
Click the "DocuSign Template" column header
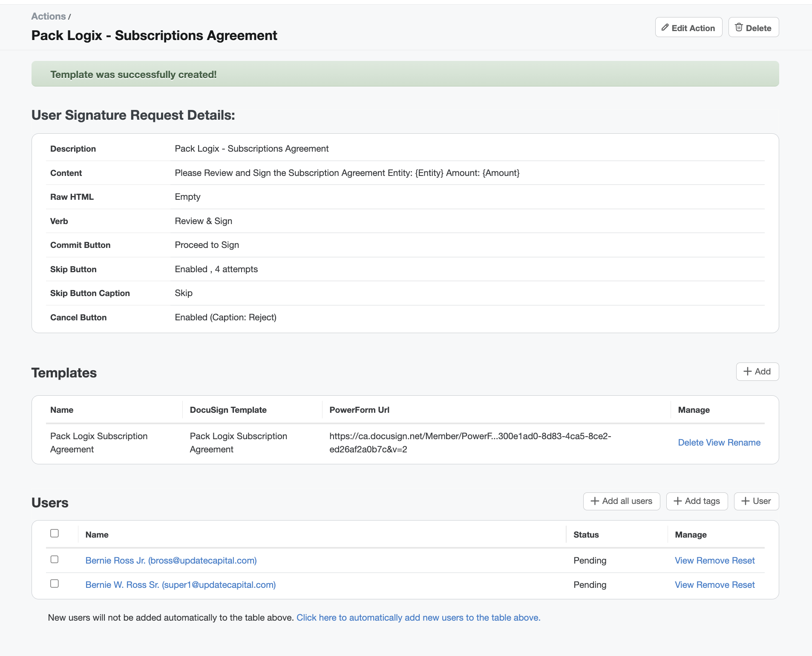228,410
